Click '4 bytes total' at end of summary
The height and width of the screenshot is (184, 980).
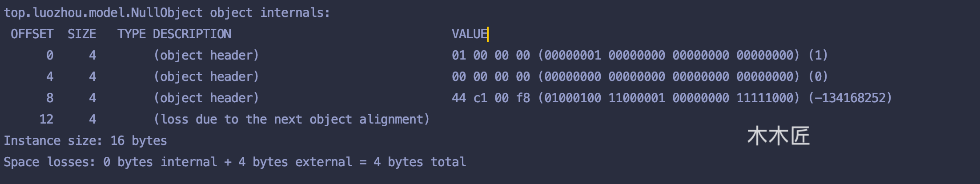[420, 162]
